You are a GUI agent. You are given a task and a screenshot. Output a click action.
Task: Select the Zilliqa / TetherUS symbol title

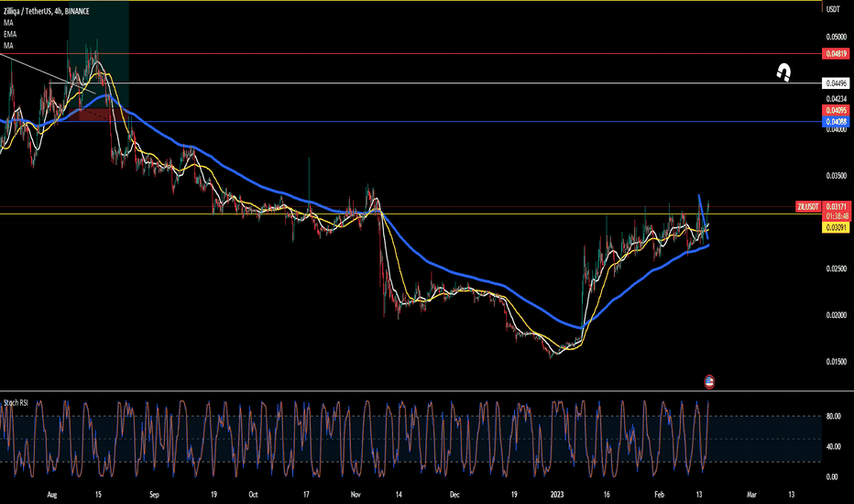[47, 11]
